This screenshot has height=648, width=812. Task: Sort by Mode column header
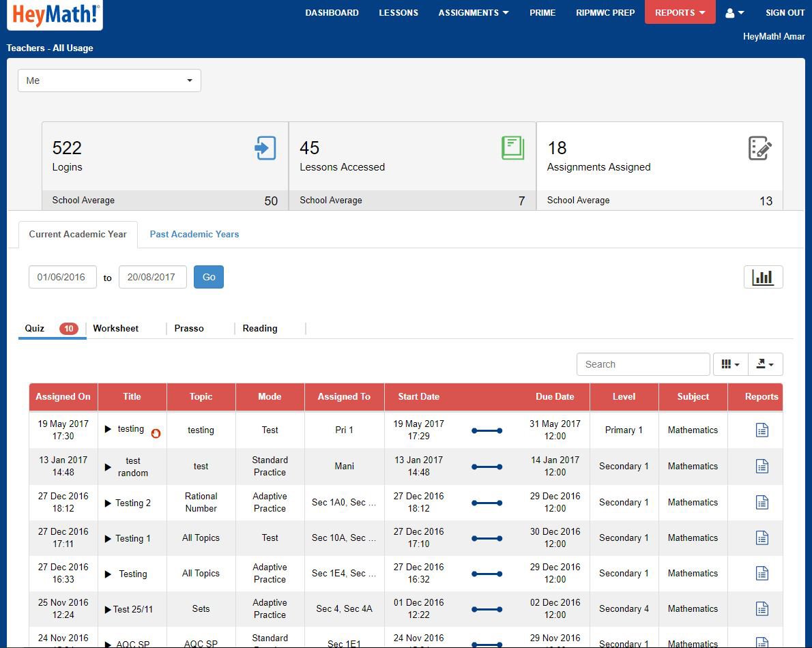[270, 397]
